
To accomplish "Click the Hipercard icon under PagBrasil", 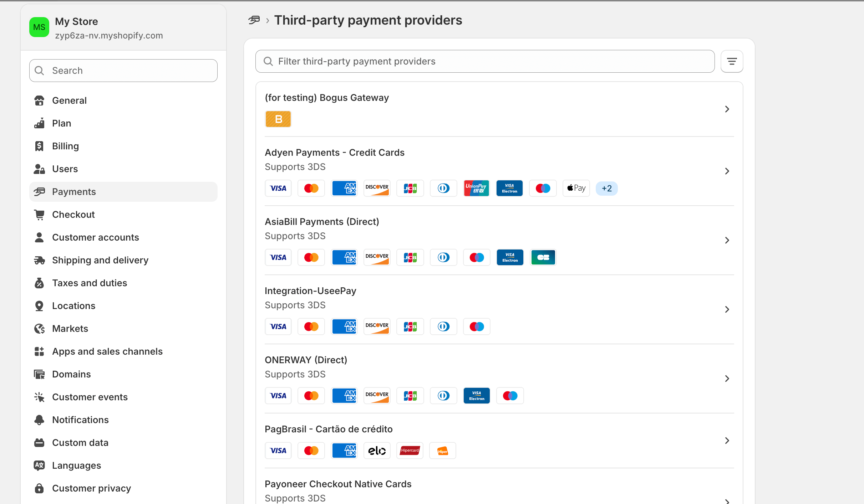I will (410, 451).
